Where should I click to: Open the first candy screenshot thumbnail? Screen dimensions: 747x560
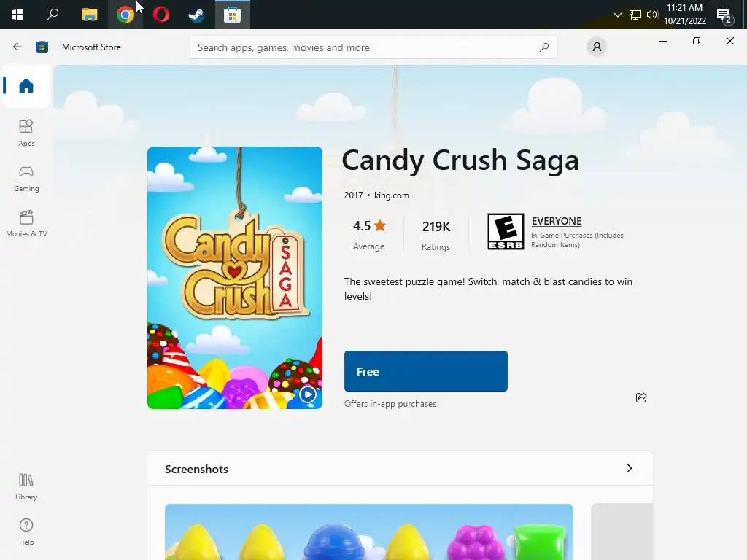click(x=368, y=532)
